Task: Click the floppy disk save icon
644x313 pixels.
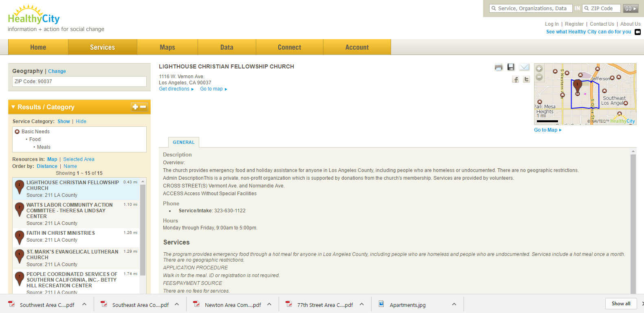Action: pyautogui.click(x=511, y=67)
